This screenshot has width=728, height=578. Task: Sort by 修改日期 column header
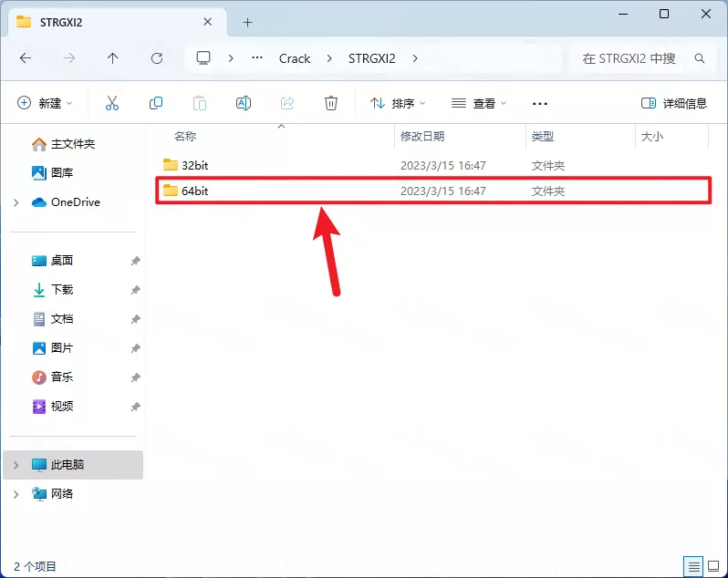click(422, 136)
